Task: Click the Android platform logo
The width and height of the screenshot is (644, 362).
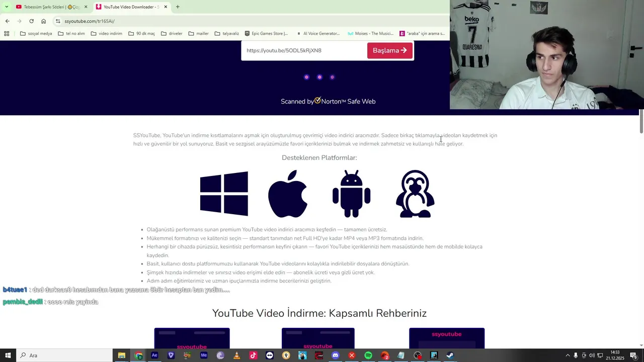Action: pyautogui.click(x=351, y=194)
